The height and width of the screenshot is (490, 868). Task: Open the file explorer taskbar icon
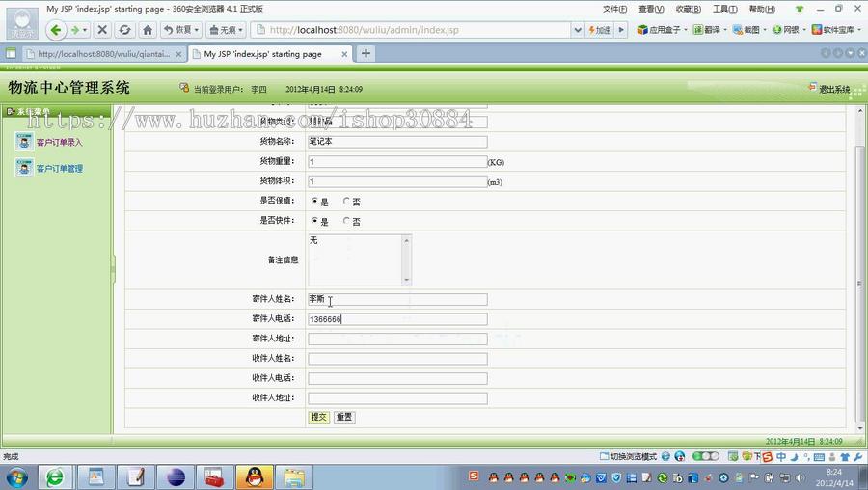pyautogui.click(x=294, y=477)
